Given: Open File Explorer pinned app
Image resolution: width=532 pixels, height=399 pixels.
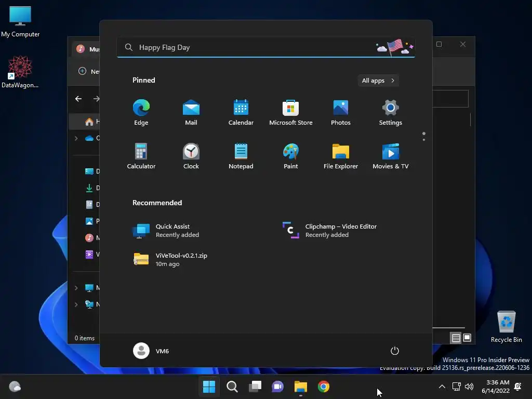Looking at the screenshot, I should pyautogui.click(x=341, y=156).
